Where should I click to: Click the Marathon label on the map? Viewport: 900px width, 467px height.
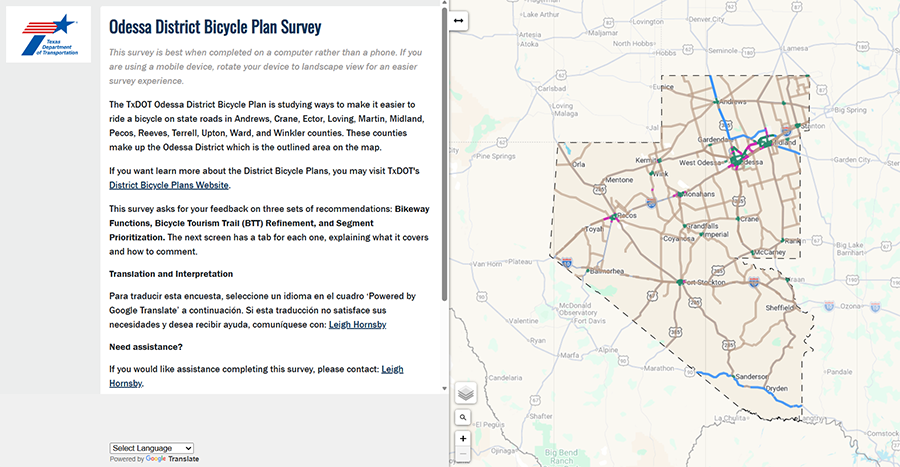pos(659,368)
